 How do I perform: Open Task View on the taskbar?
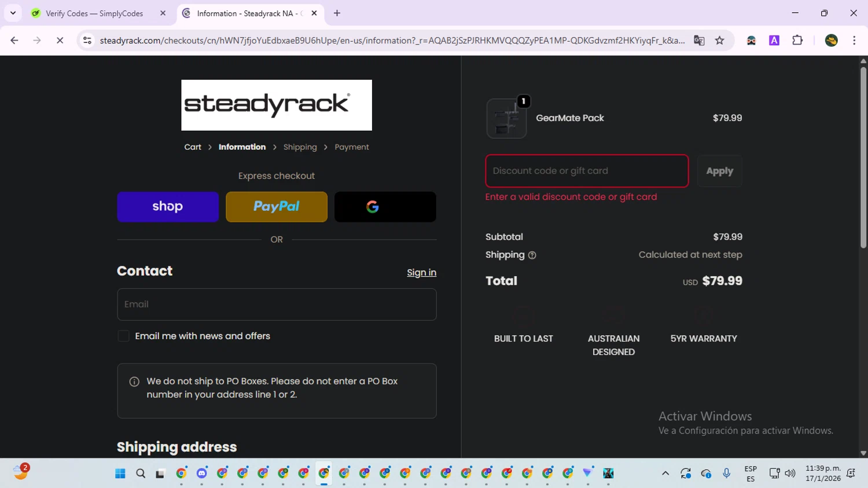point(160,474)
